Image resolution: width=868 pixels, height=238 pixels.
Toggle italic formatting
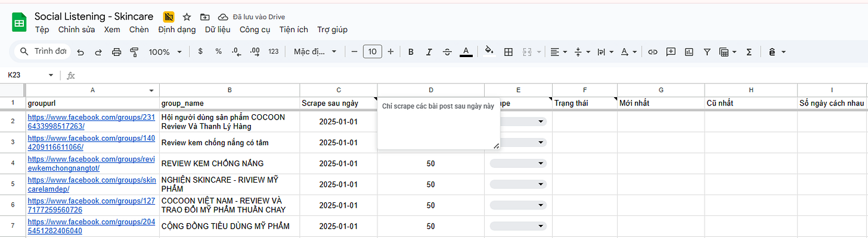(x=429, y=52)
